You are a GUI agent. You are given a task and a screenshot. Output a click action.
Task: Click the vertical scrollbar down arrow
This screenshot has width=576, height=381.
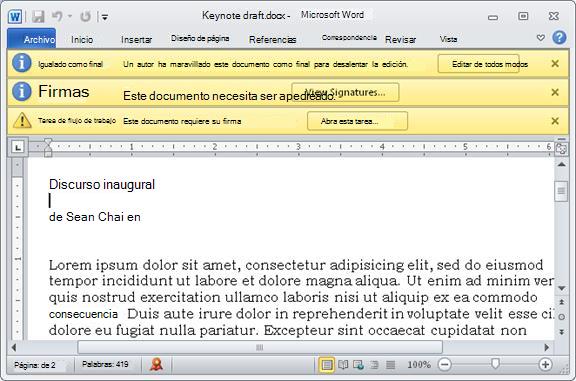tap(561, 288)
